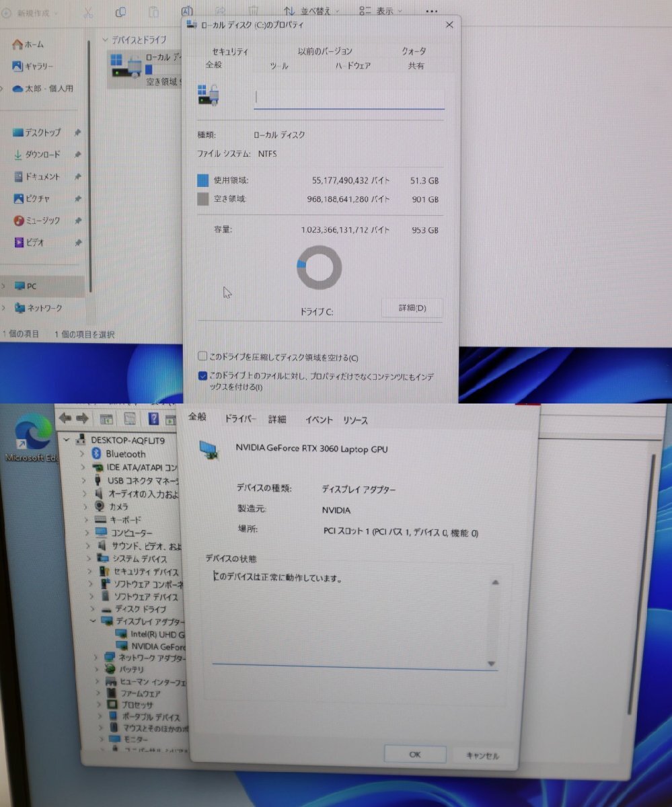Open ビデオ folder in sidebar
The height and width of the screenshot is (807, 672).
coord(29,243)
